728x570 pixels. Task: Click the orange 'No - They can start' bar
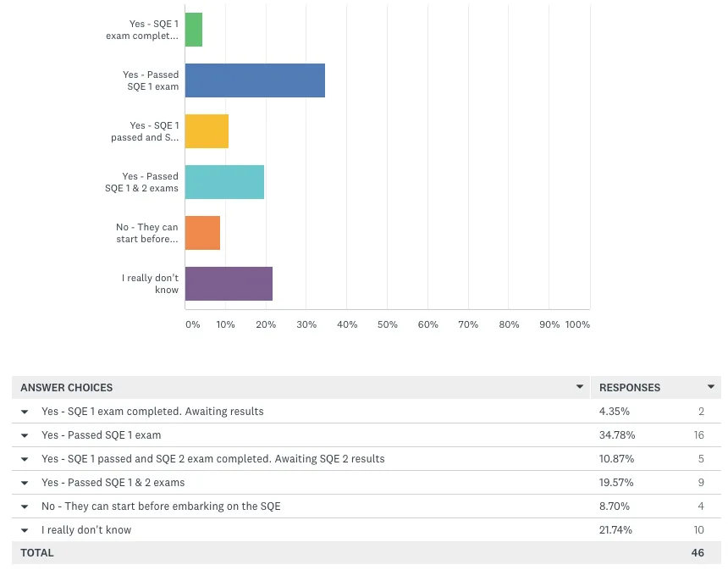click(202, 233)
